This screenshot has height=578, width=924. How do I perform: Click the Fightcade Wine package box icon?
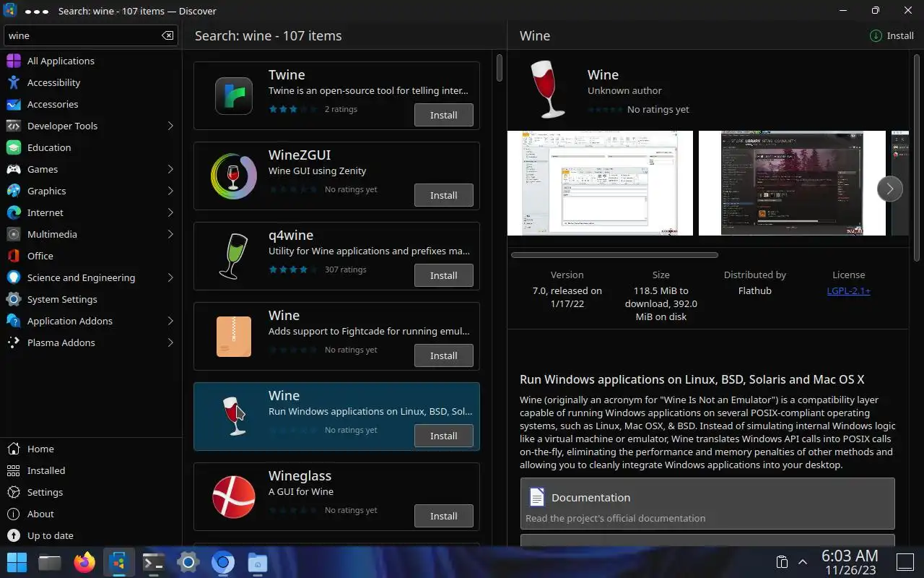tap(234, 337)
